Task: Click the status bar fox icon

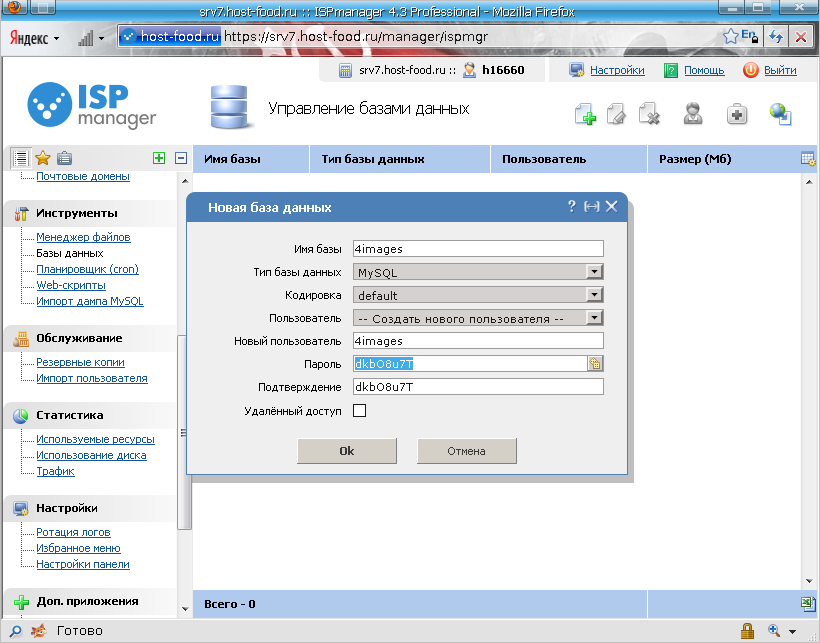Action: point(38,631)
